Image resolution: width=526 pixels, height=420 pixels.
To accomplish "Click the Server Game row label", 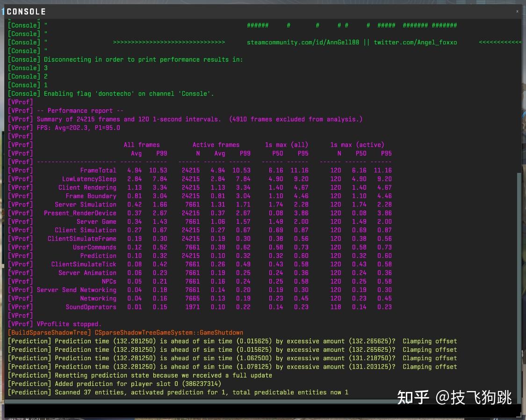I will point(96,221).
